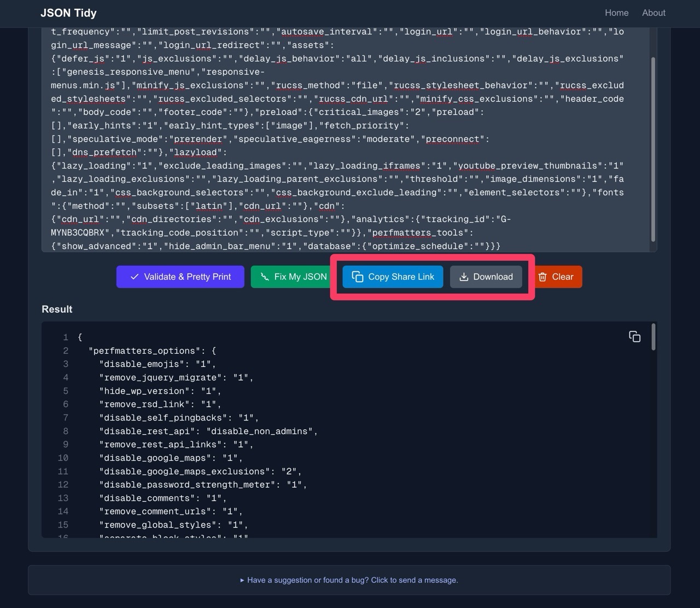Image resolution: width=700 pixels, height=608 pixels.
Task: Click the "disable_google_maps_exclusions" line
Action: [200, 471]
